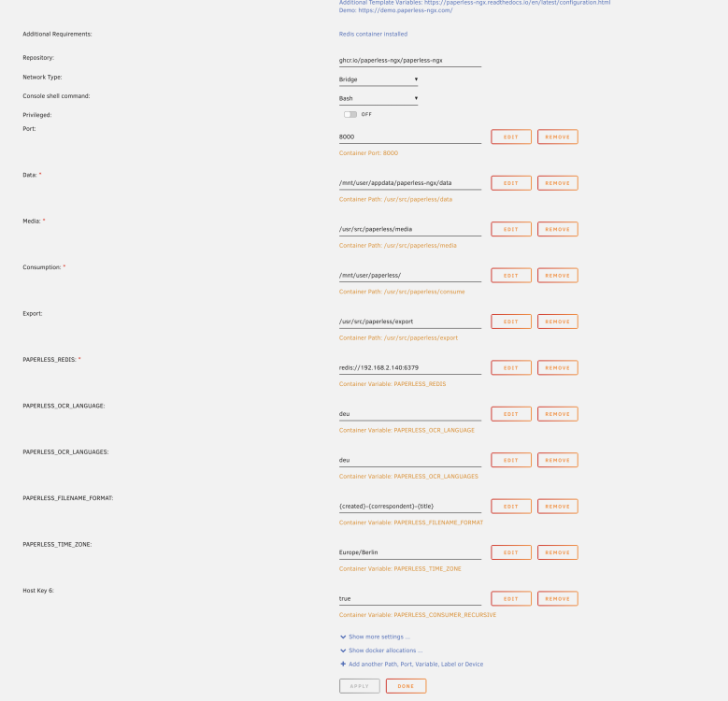Remove the Data path entry

coord(558,183)
